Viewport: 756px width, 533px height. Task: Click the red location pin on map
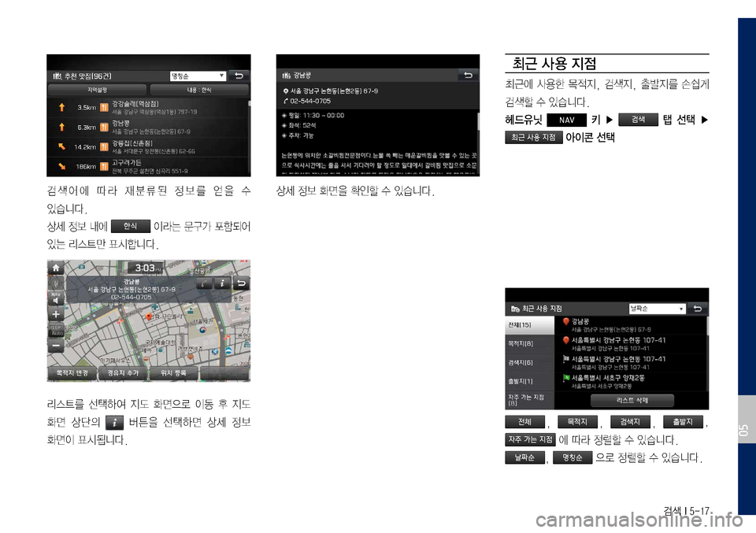pos(149,316)
